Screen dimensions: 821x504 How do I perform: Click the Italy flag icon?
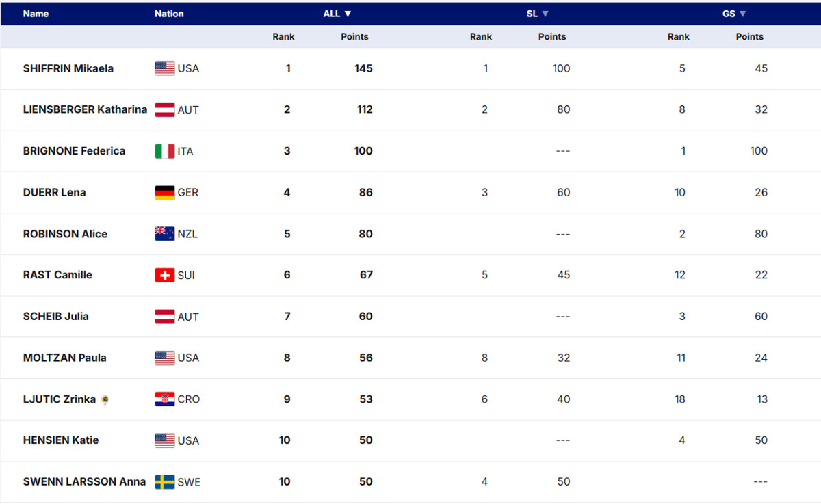tap(165, 151)
